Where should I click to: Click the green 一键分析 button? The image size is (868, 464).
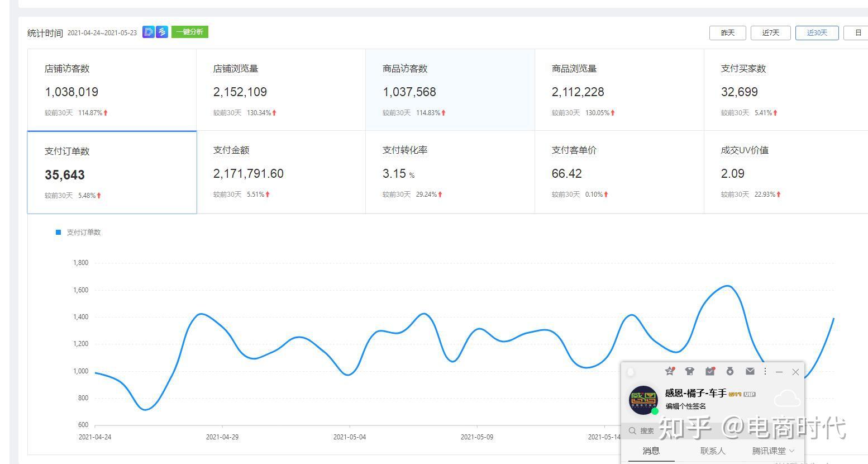click(x=190, y=32)
